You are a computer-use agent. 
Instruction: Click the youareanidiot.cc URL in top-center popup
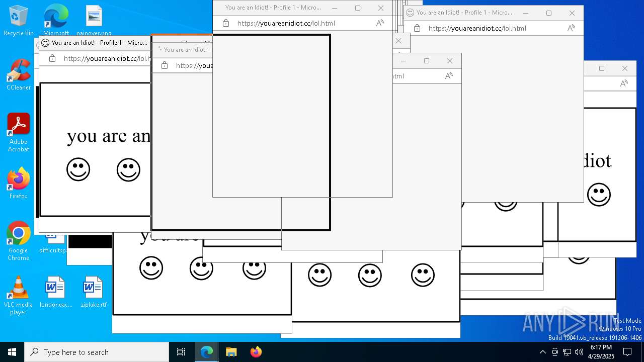tap(286, 23)
